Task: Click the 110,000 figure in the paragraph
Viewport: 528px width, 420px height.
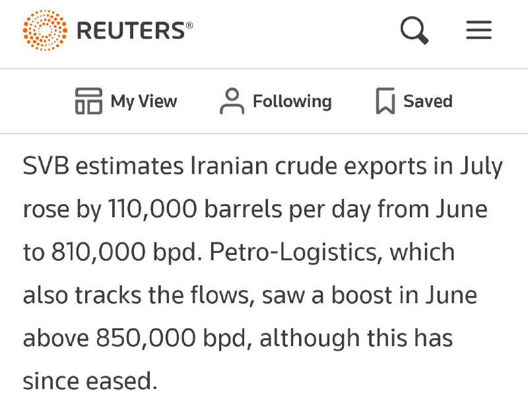Action: tap(152, 209)
